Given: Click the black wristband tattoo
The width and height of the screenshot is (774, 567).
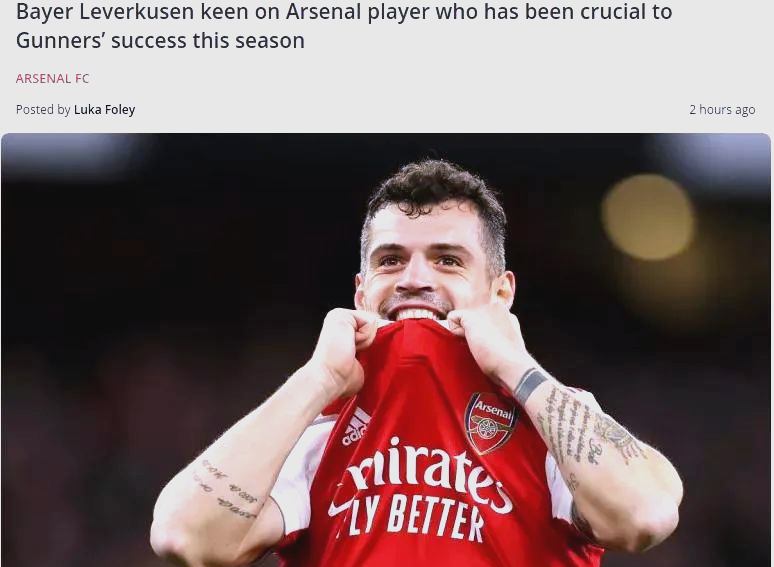Looking at the screenshot, I should click(530, 384).
